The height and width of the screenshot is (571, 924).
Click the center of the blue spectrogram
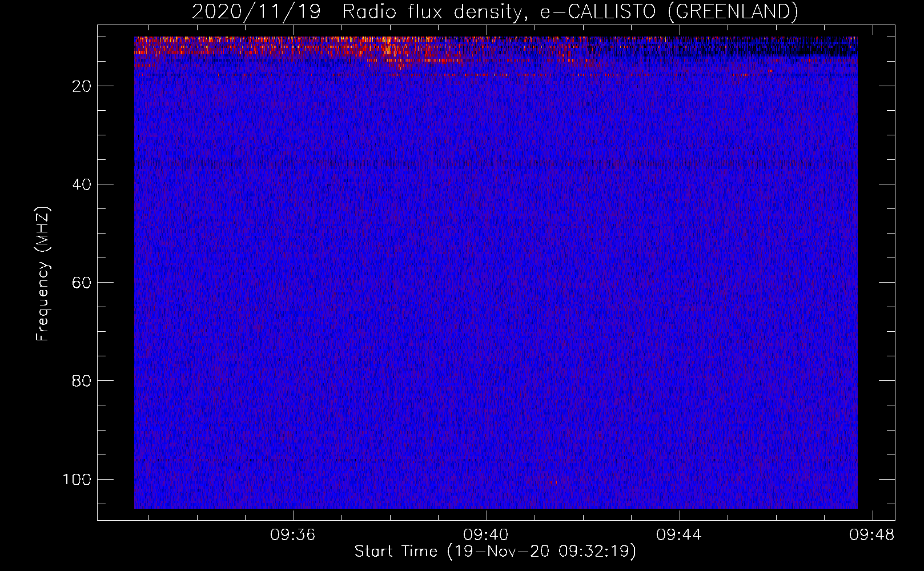click(x=496, y=272)
